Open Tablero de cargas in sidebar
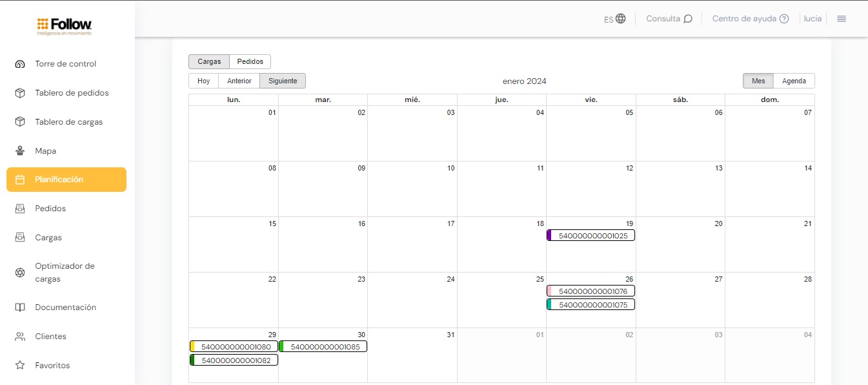Viewport: 868px width, 385px height. point(68,122)
